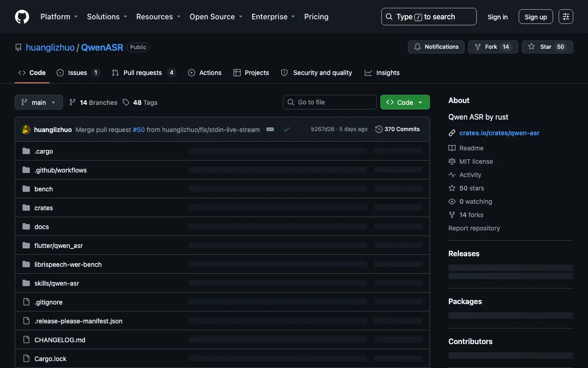
Task: Open pull request #50 link
Action: 139,130
